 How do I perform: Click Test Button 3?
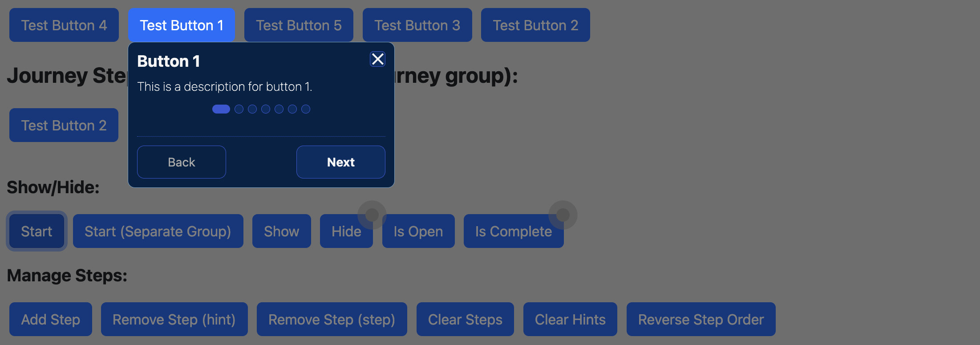[417, 25]
